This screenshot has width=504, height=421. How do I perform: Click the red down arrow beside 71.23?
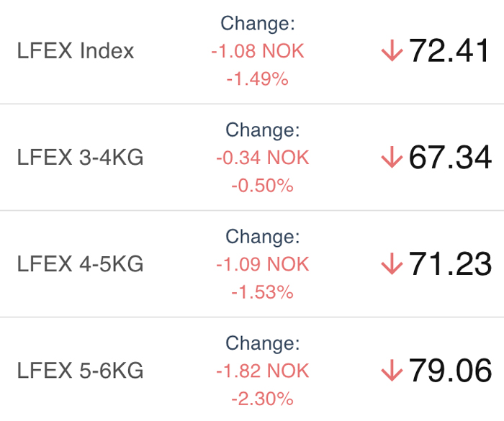[392, 263]
